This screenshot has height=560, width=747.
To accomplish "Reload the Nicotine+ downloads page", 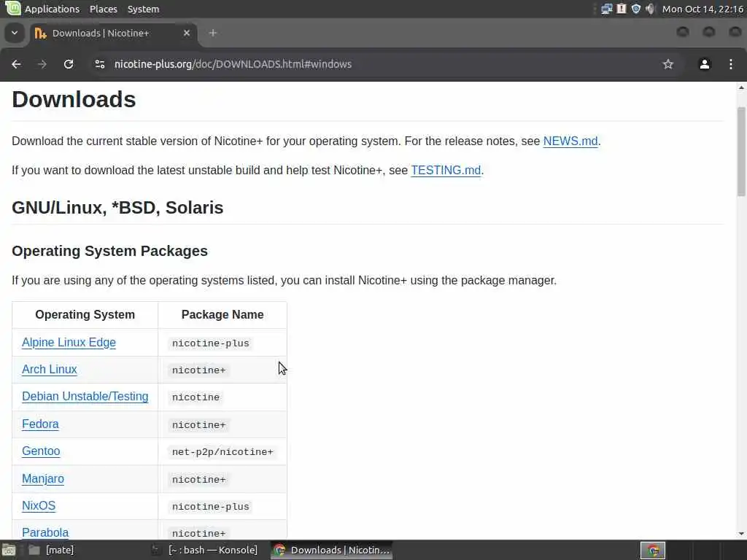I will click(69, 64).
